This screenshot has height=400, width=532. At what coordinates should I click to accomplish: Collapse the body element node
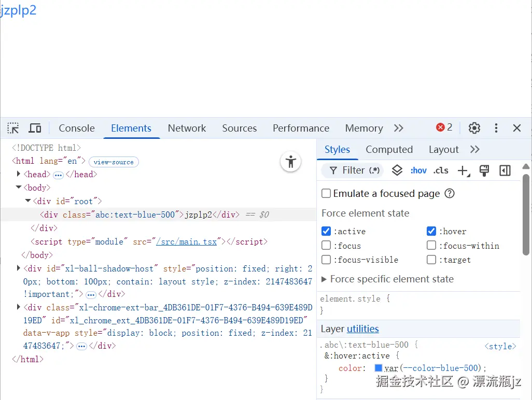19,187
